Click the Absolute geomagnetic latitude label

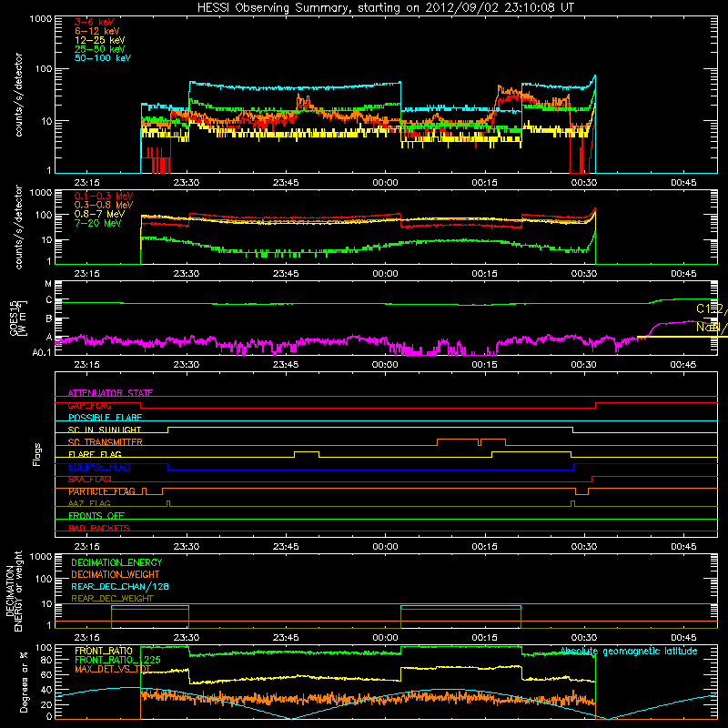click(629, 652)
